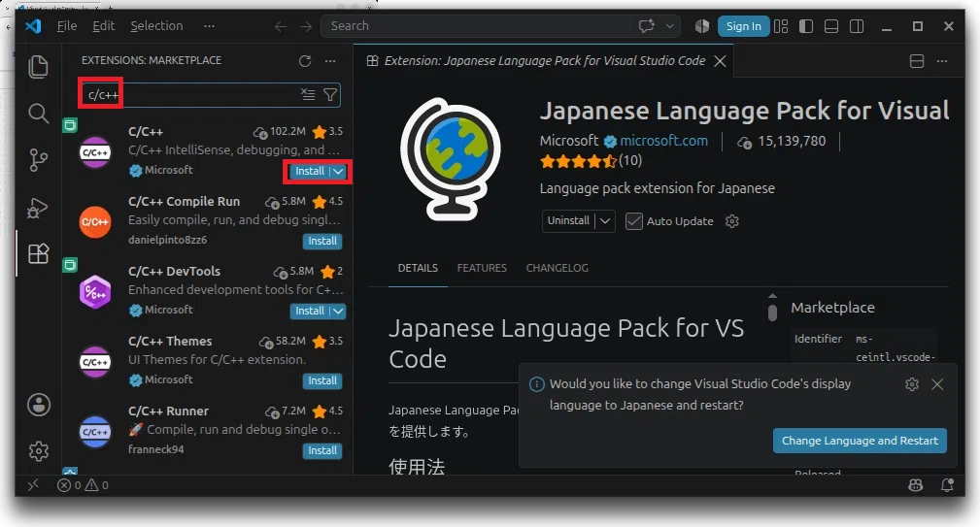The width and height of the screenshot is (980, 527).
Task: Expand C/C++ DevTools Install dropdown arrow
Action: click(337, 311)
